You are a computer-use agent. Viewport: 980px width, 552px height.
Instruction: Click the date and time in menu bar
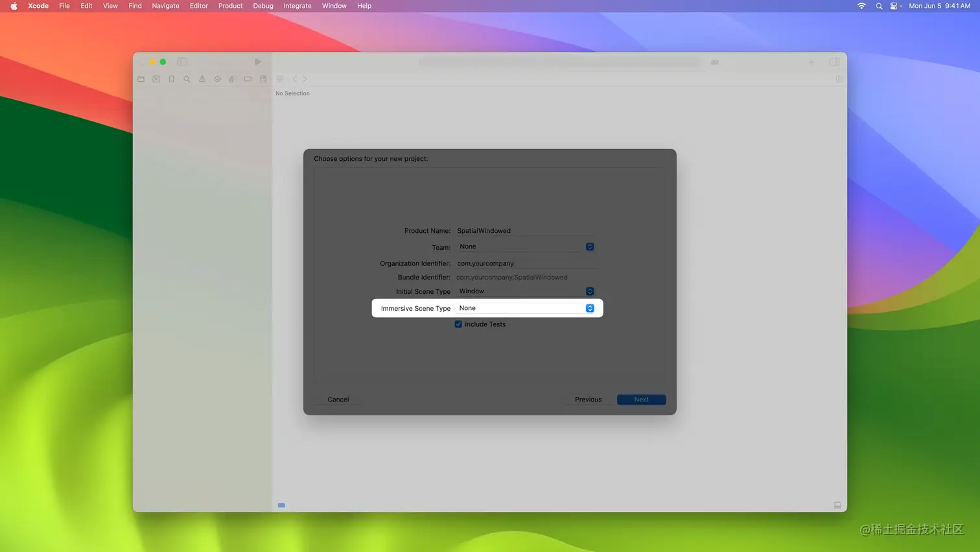[x=939, y=6]
